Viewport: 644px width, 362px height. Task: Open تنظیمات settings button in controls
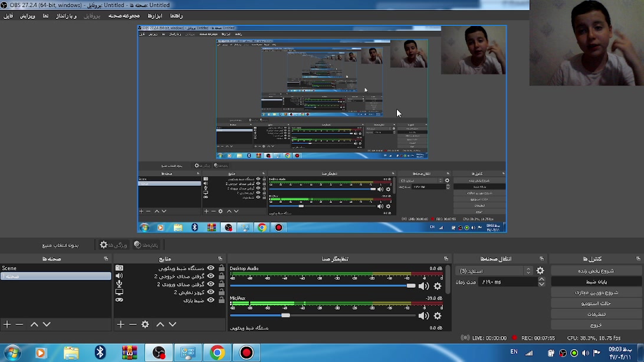(x=596, y=314)
